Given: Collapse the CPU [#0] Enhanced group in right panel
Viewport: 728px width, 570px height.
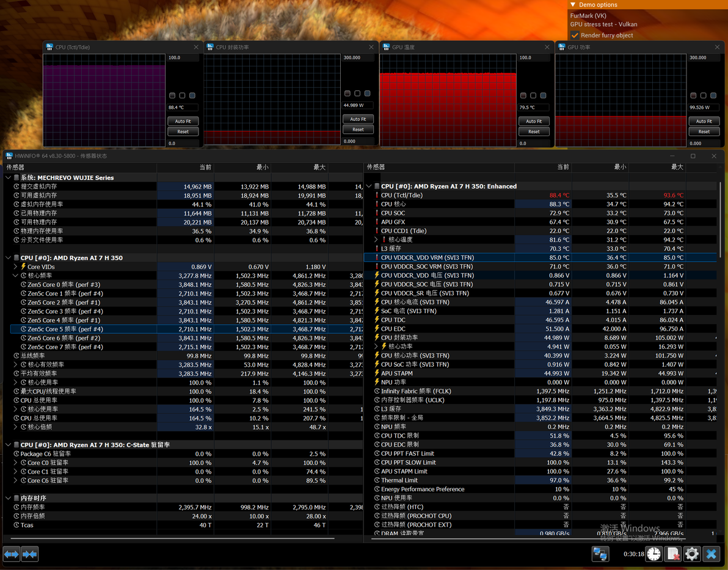Looking at the screenshot, I should point(369,186).
